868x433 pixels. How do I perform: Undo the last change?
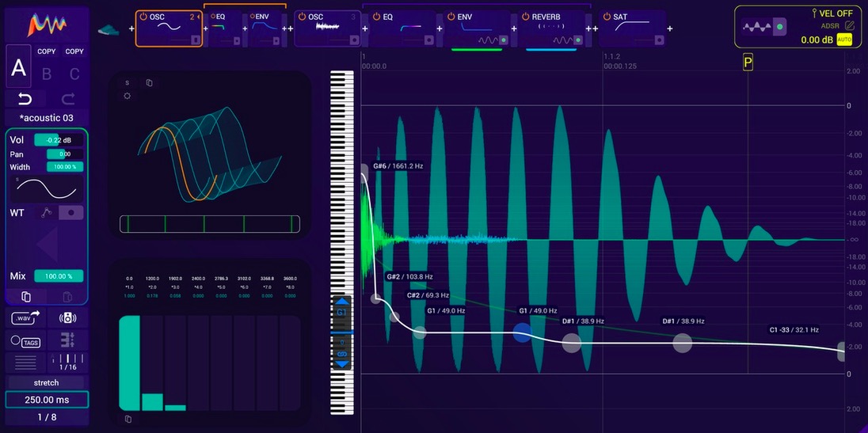click(25, 99)
